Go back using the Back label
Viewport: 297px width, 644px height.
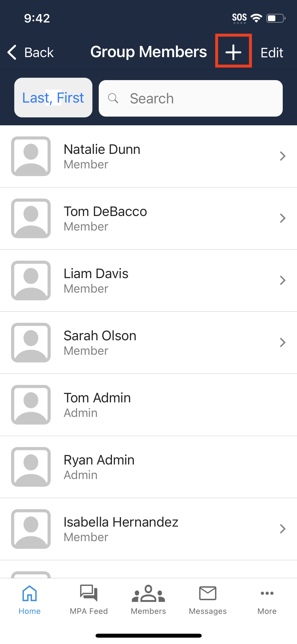click(39, 52)
